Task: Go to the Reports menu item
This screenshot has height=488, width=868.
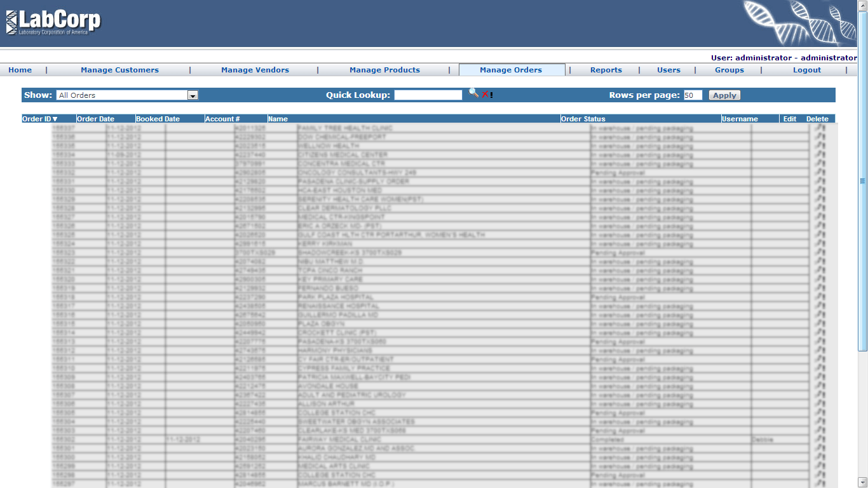Action: pyautogui.click(x=606, y=70)
